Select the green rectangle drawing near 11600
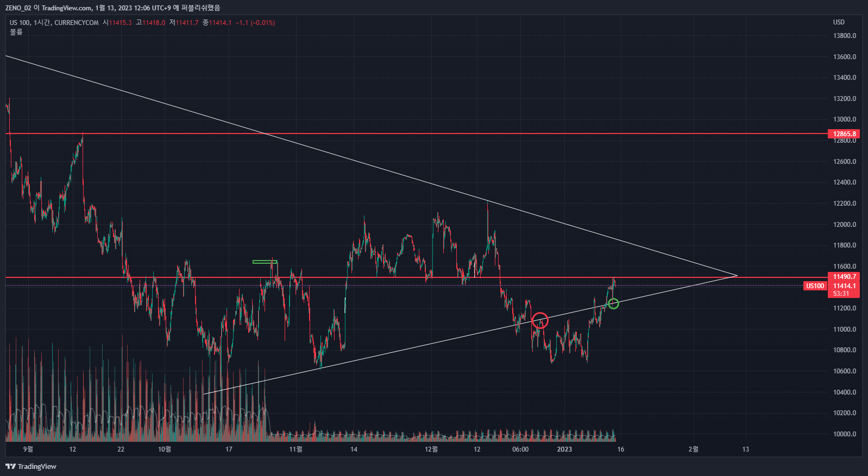 [265, 262]
